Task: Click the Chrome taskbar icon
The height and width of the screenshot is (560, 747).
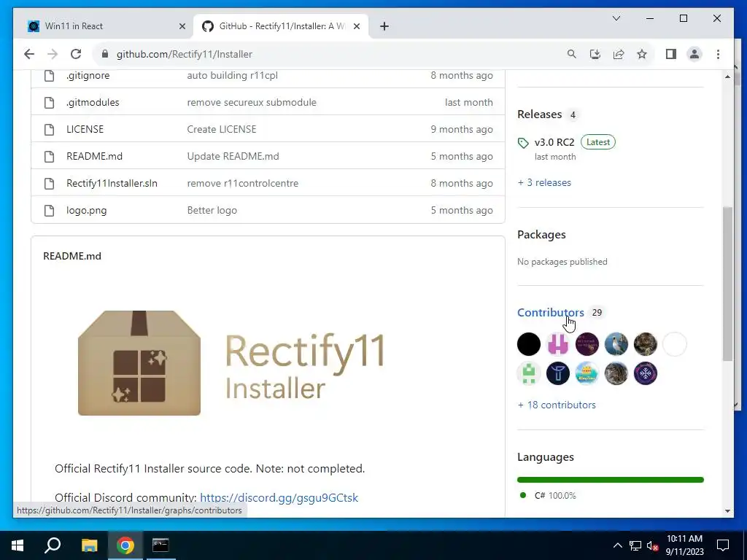Action: (125, 545)
